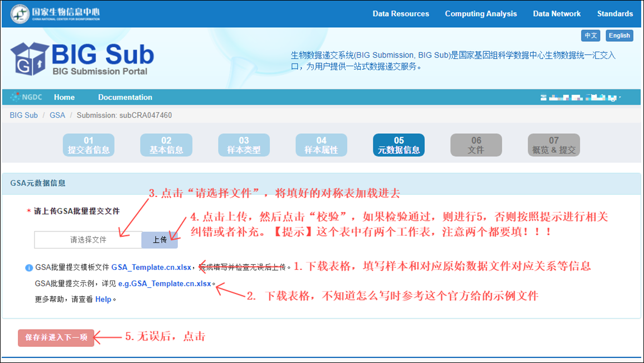Switch the interface language to English

coord(619,35)
